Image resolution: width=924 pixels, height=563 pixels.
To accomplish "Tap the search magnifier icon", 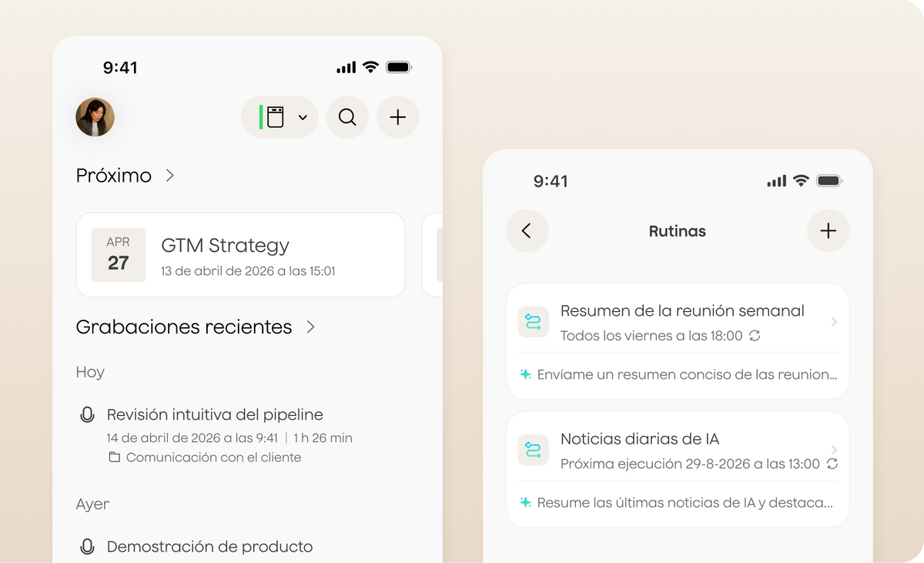I will pos(347,117).
